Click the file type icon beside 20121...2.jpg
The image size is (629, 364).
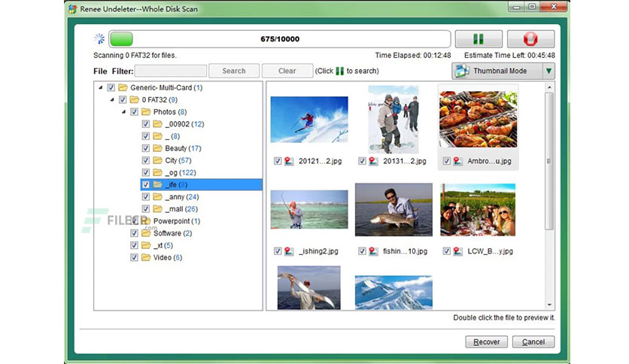289,161
